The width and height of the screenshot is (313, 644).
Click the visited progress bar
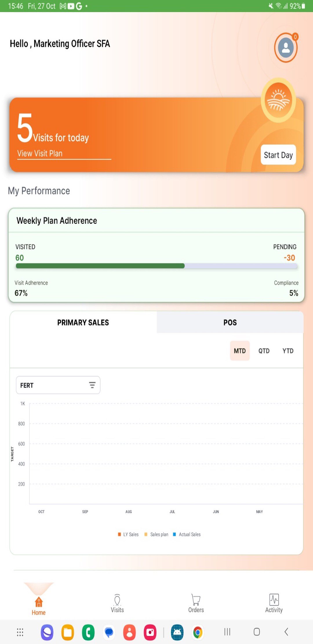[x=156, y=266]
